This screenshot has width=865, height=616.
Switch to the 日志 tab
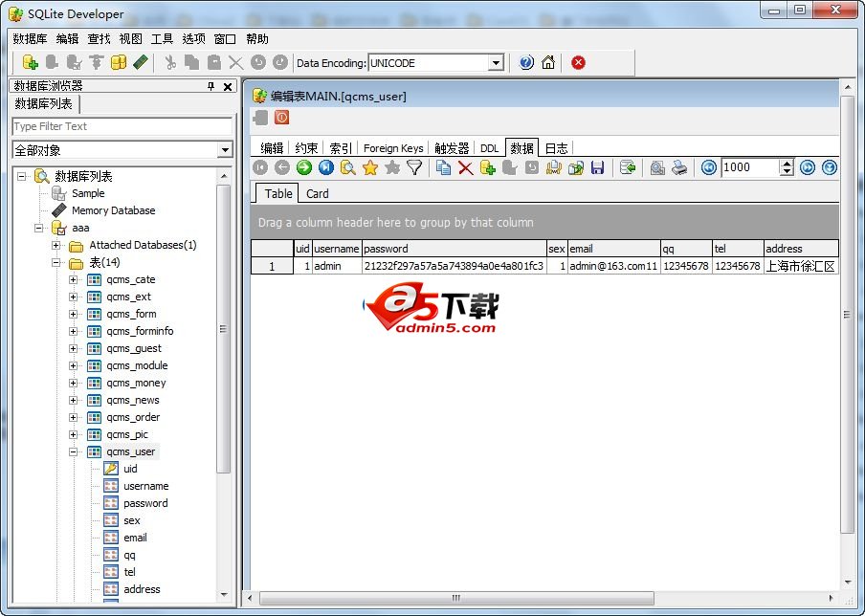click(x=556, y=148)
